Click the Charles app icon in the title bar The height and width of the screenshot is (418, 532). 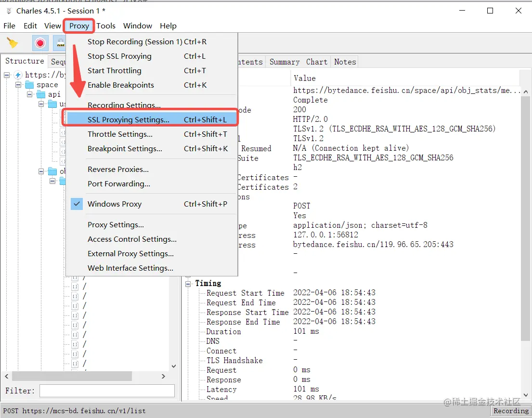(9, 11)
